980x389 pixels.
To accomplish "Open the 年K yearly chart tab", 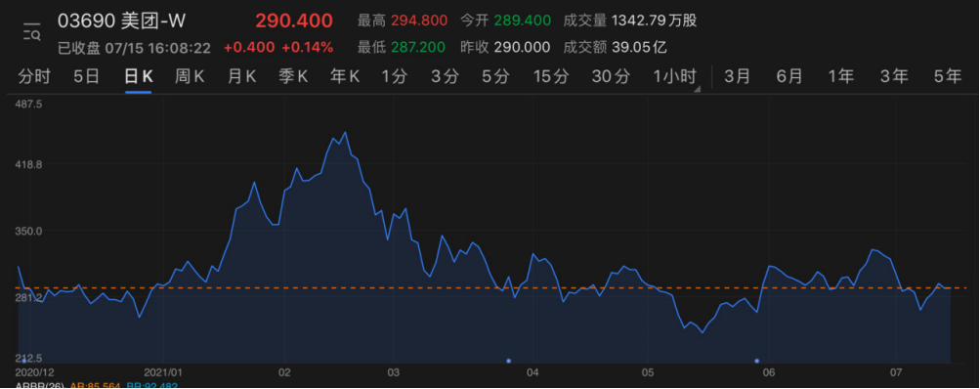I will point(345,77).
